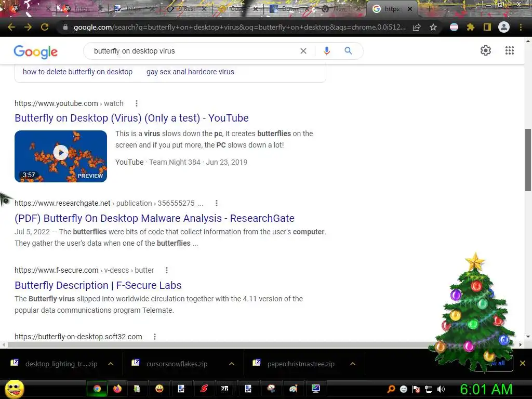This screenshot has width=532, height=399.
Task: Click 'how to delete butterfly on desktop' suggestion
Action: [78, 72]
